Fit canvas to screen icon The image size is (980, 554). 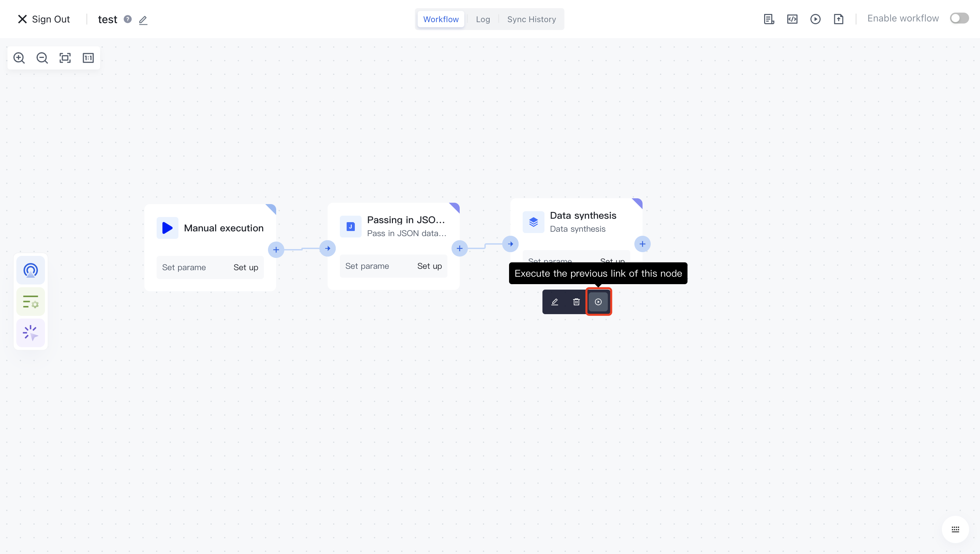tap(65, 58)
